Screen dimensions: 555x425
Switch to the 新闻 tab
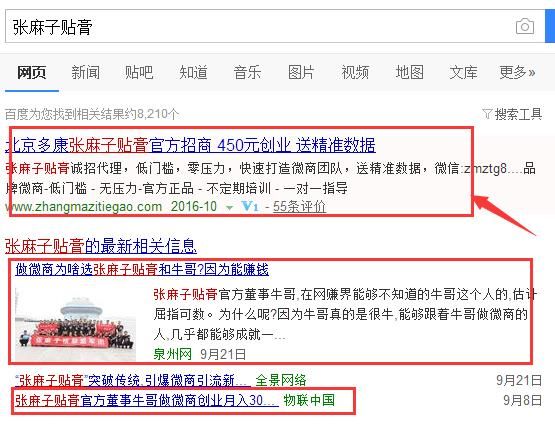85,73
